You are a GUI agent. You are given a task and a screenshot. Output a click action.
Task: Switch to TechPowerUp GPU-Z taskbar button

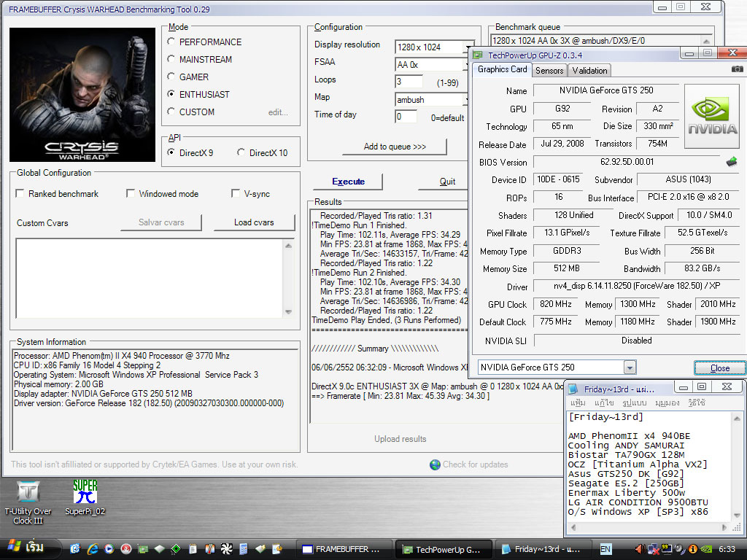tap(443, 549)
